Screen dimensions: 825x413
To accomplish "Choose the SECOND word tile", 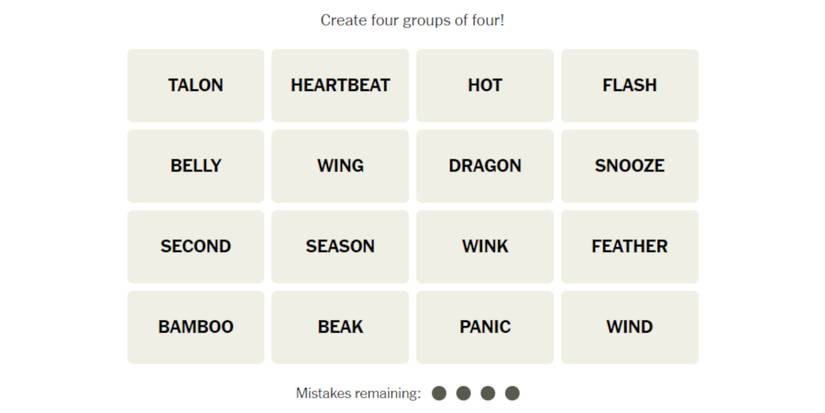I will point(196,246).
